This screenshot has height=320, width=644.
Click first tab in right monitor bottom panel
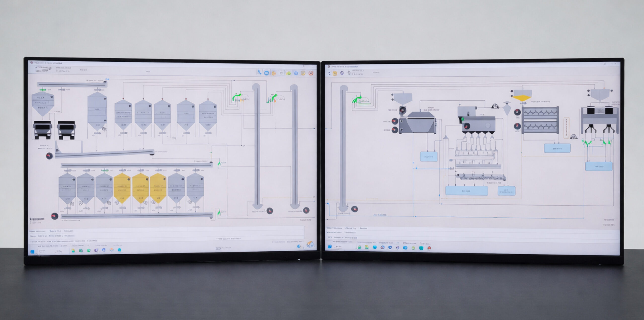coord(334,228)
